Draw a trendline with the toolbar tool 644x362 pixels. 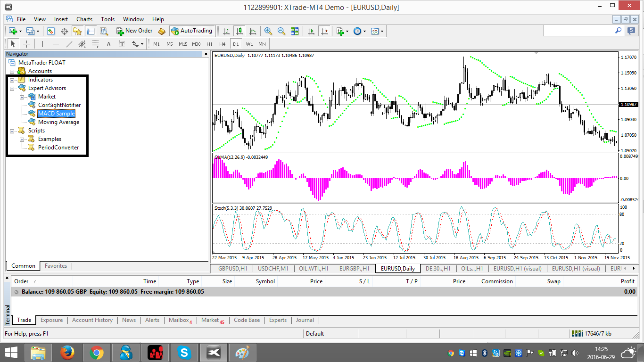tap(69, 44)
